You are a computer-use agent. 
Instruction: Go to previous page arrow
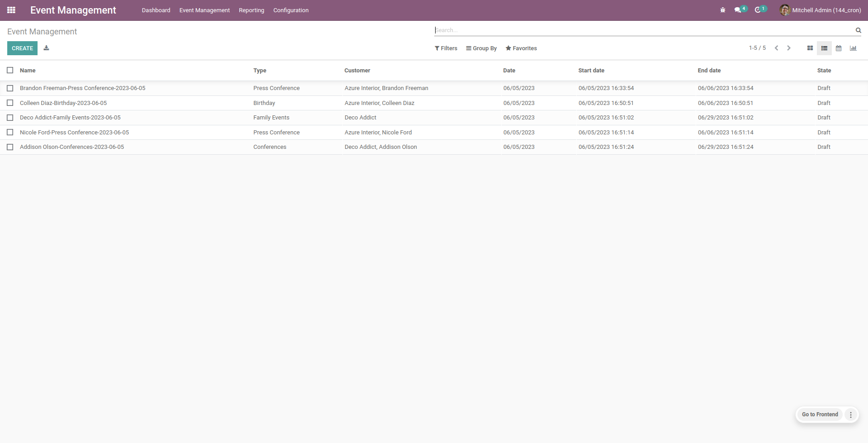pos(776,48)
